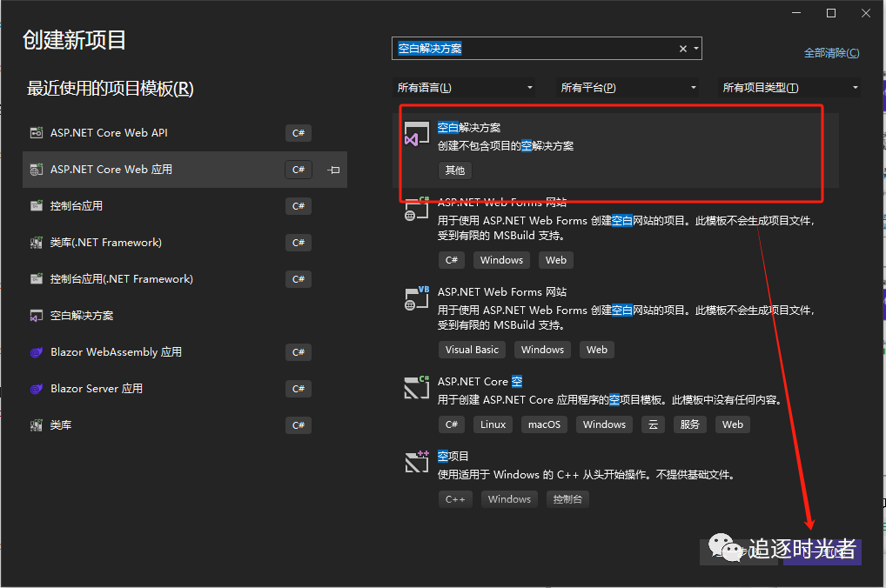Click the 云 tag
This screenshot has height=588, width=886.
click(x=654, y=424)
